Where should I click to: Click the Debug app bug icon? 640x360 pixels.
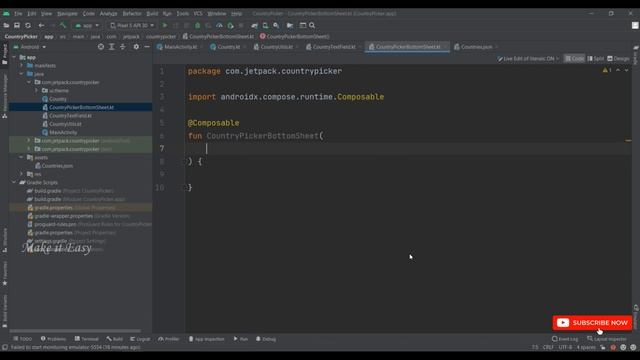click(x=198, y=25)
